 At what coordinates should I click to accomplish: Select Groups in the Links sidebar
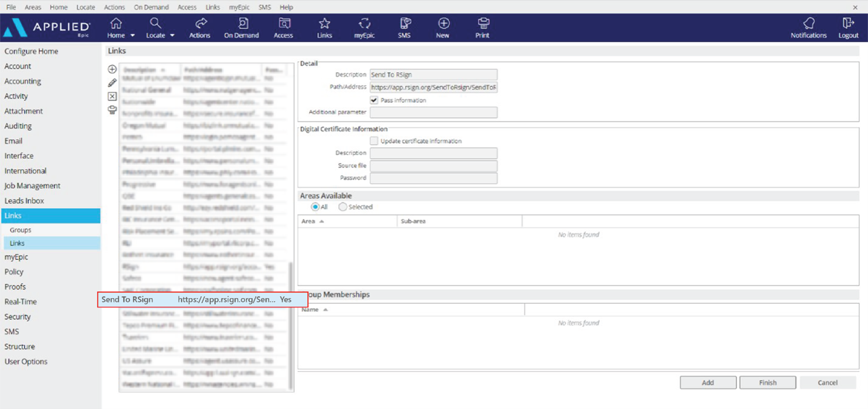pos(21,229)
